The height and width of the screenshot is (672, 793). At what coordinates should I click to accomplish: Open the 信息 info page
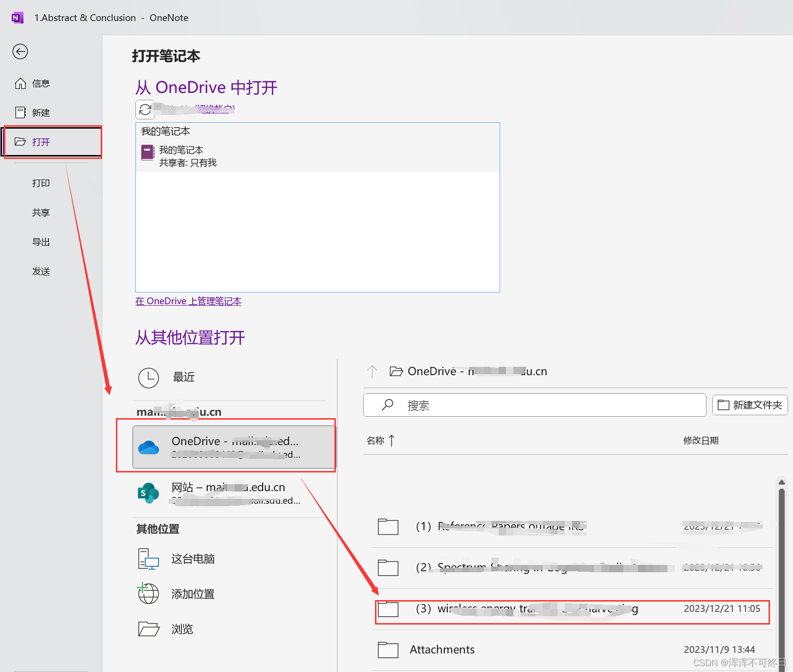[41, 84]
